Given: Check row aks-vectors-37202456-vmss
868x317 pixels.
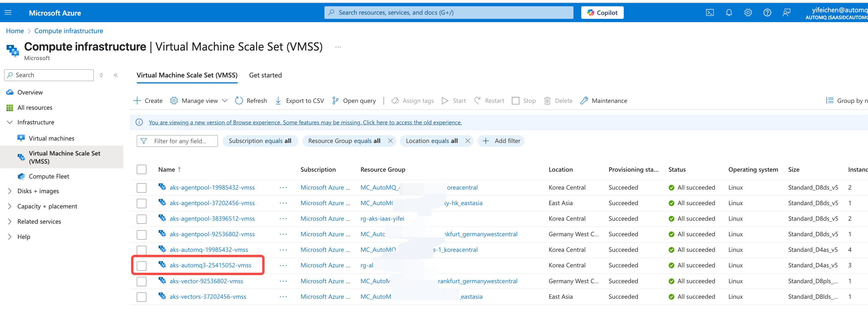Looking at the screenshot, I should pyautogui.click(x=142, y=297).
